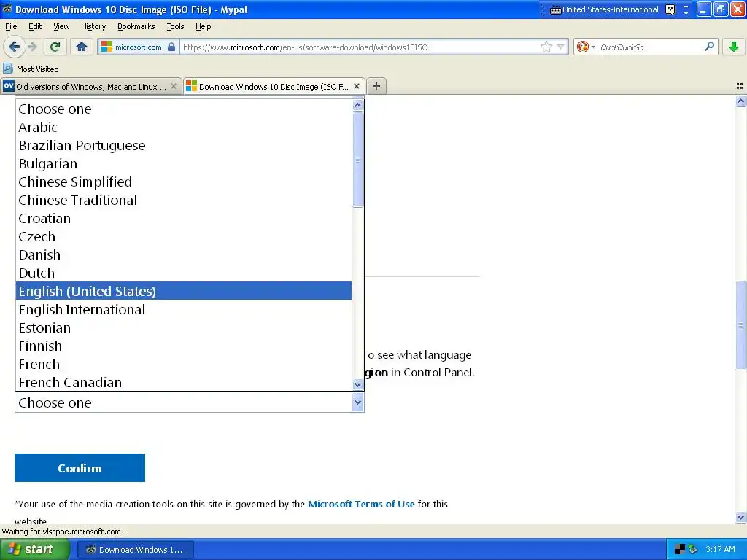
Task: Choose Chinese Simplified option
Action: [183, 182]
